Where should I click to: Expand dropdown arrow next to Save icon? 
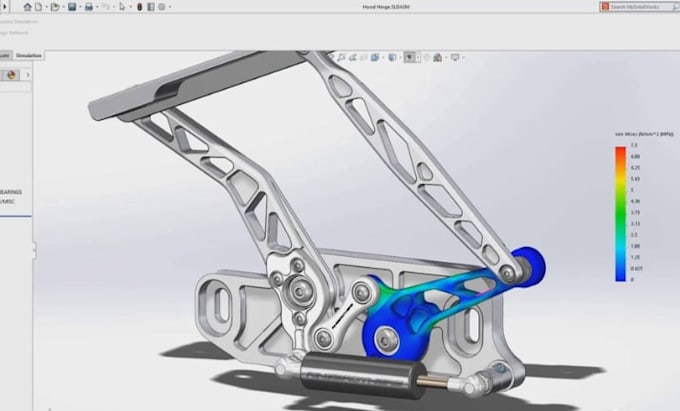tap(81, 7)
